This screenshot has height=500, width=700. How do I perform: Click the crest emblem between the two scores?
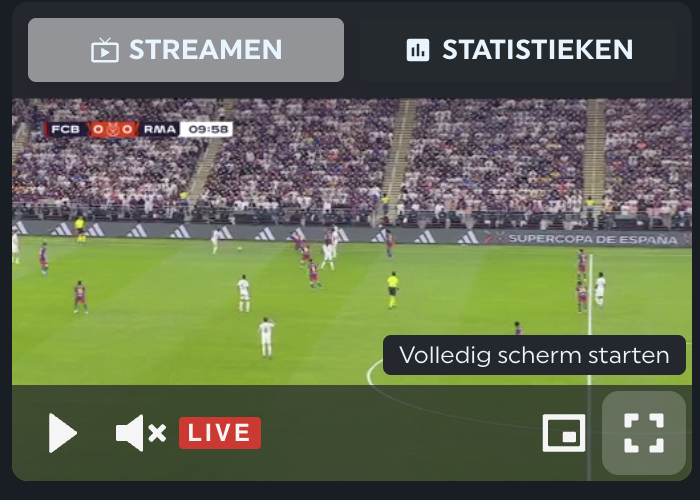113,129
